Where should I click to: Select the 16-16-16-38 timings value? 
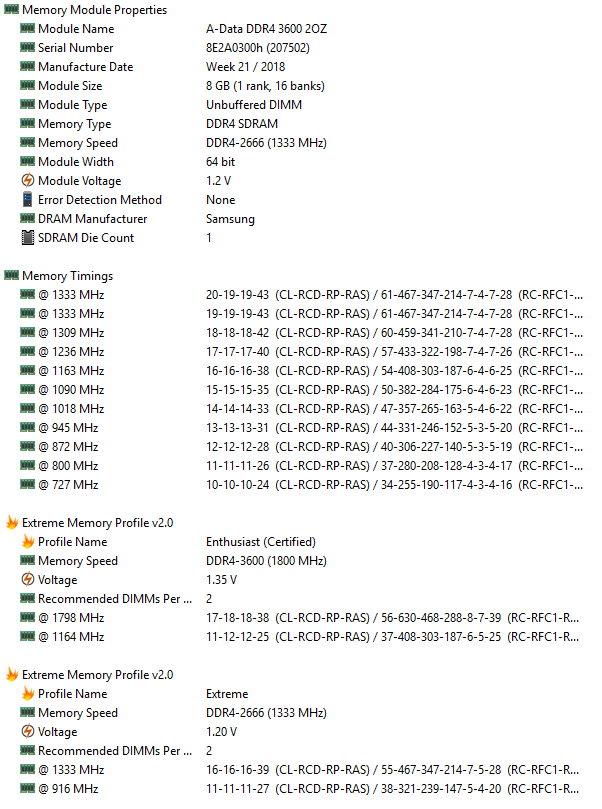[237, 371]
